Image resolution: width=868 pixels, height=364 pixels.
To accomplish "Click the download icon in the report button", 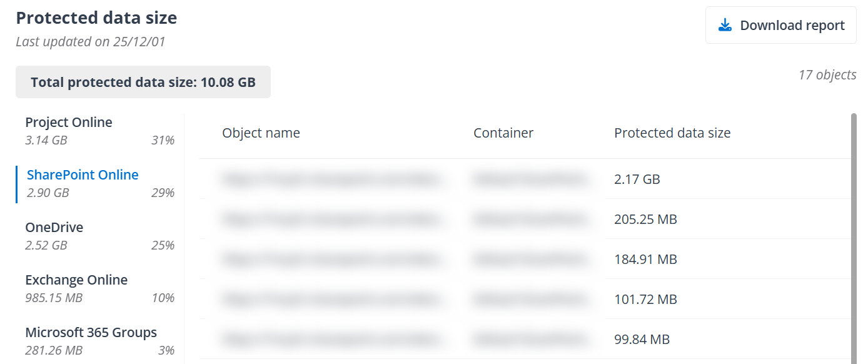I will tap(725, 25).
